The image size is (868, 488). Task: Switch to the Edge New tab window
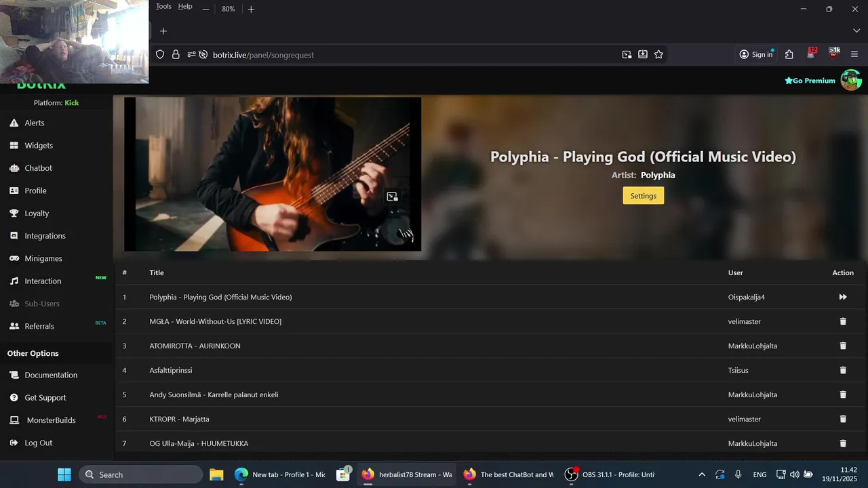click(279, 474)
